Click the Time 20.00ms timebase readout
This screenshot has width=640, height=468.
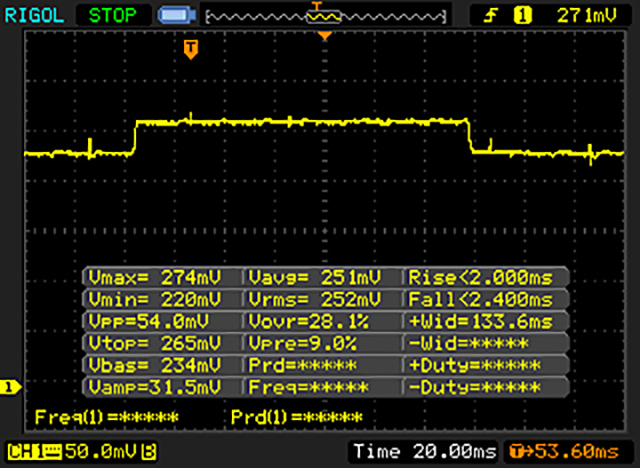pyautogui.click(x=425, y=452)
